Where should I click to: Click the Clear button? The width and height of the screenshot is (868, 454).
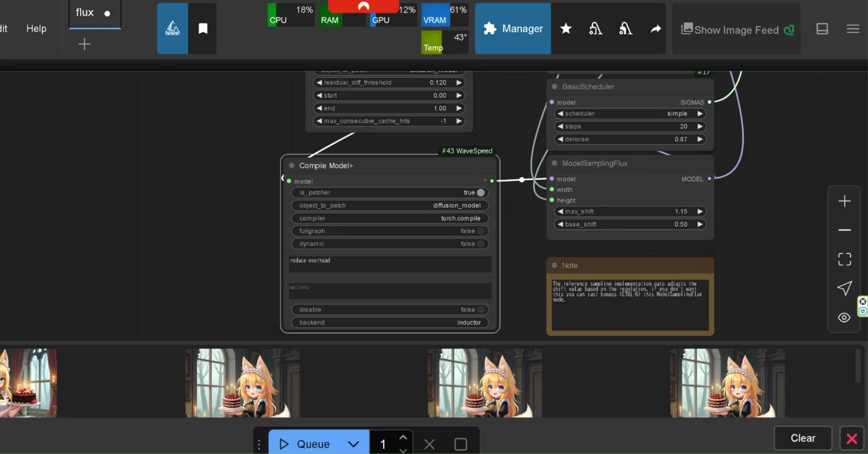[803, 438]
